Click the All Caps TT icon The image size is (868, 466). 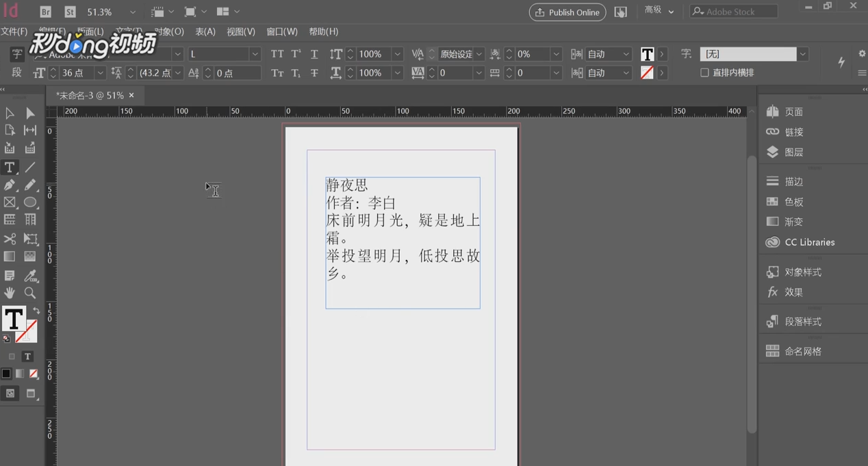coord(277,54)
